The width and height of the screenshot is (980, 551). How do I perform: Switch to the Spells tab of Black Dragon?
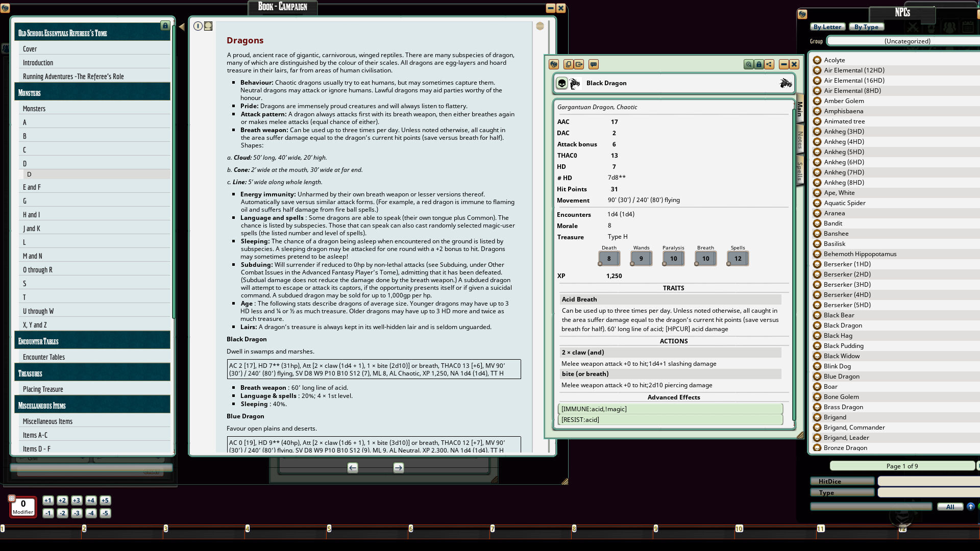pyautogui.click(x=800, y=171)
